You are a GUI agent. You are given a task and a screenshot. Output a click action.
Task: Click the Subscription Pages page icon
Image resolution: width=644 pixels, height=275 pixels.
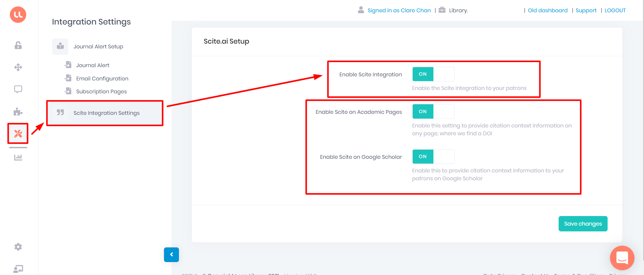[x=68, y=91]
